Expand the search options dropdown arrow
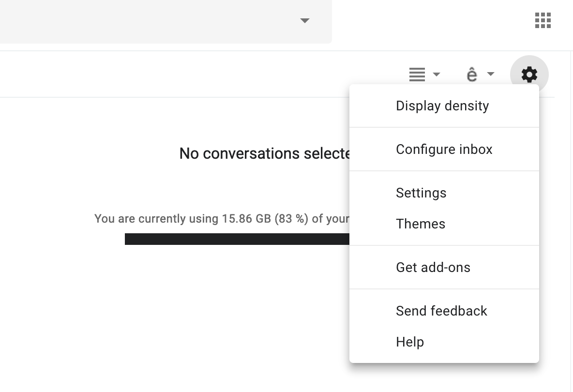 (x=304, y=21)
